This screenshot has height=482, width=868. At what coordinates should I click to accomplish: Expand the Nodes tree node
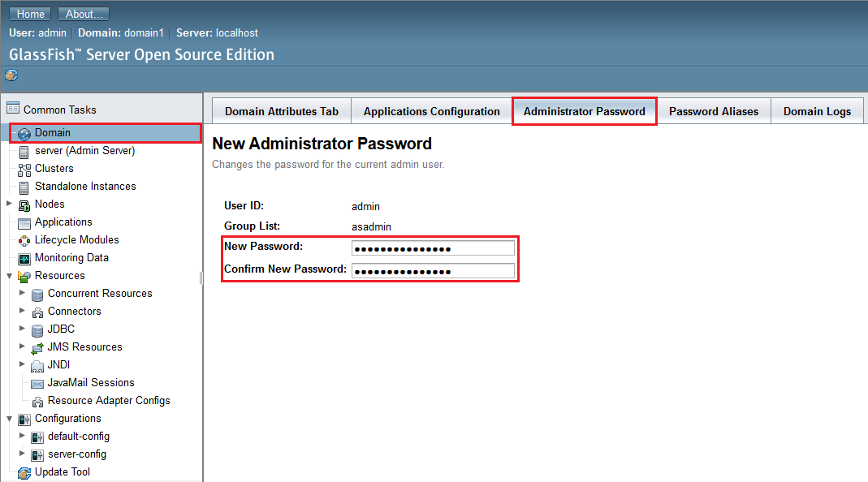point(9,204)
